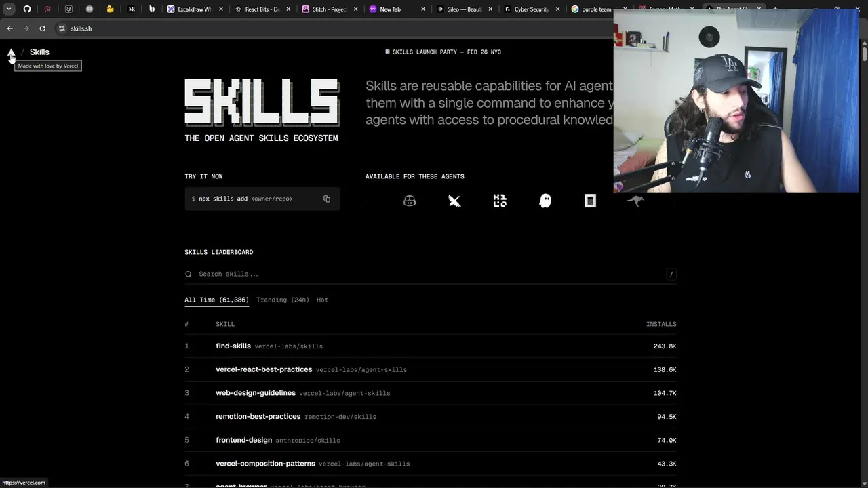
Task: Click the INSTALLS column header
Action: point(661,324)
